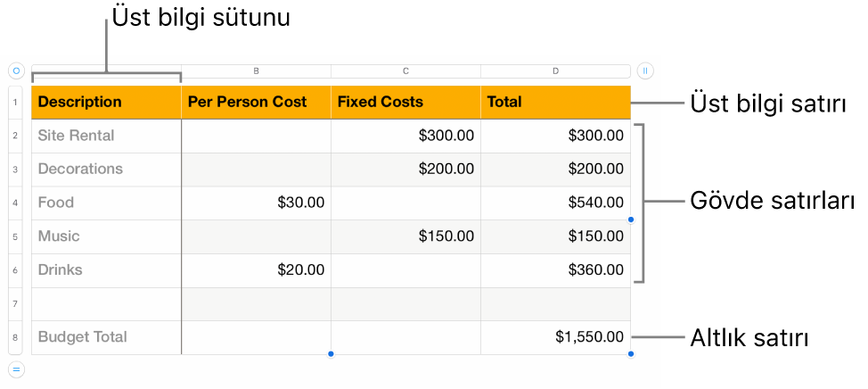Select column B header tab
Screen dimensions: 868x389
tap(256, 70)
